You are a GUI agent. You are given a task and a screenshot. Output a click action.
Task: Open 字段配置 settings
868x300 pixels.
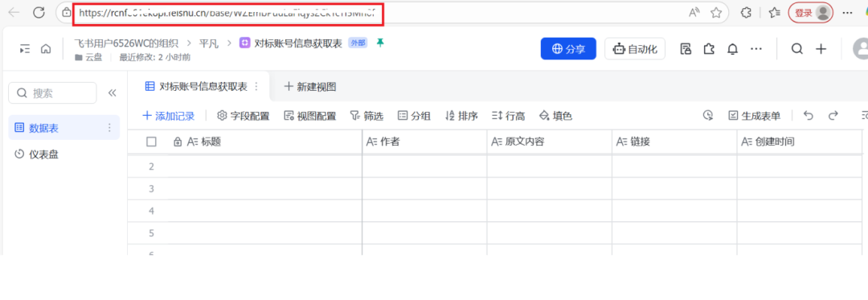[x=243, y=116]
